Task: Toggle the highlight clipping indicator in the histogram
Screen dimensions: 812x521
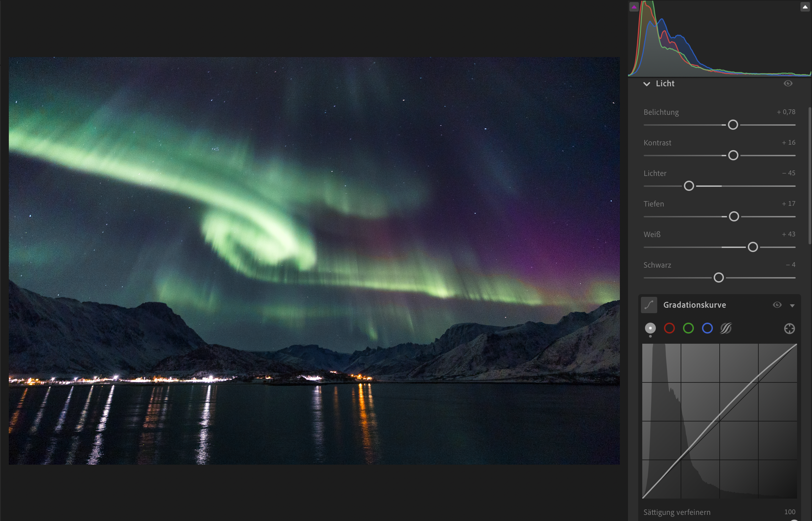Action: pos(805,7)
